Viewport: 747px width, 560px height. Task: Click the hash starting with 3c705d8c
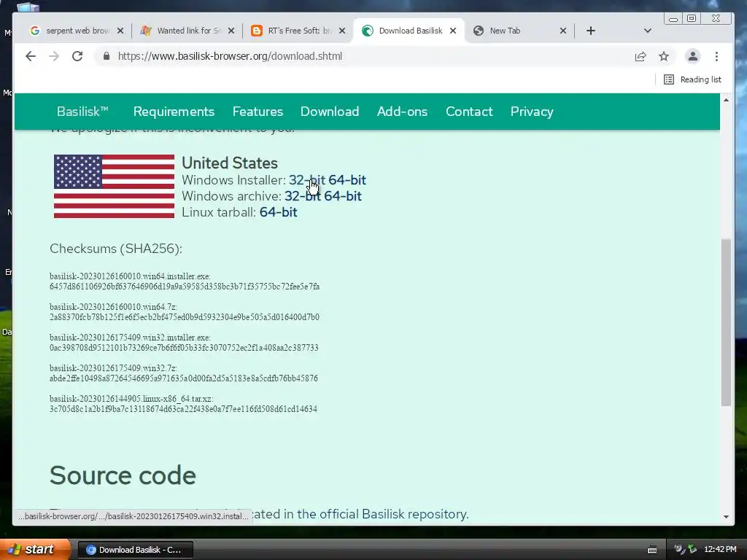coord(183,409)
